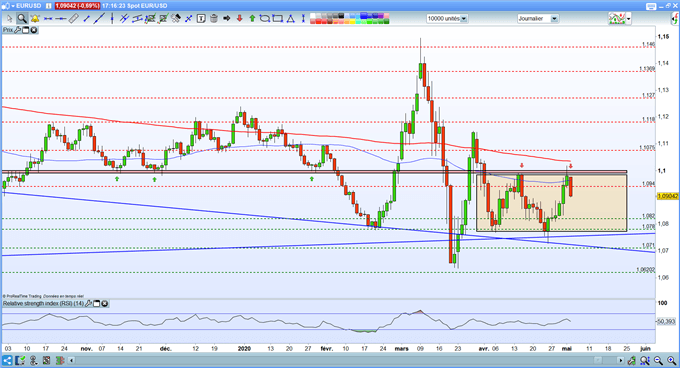Select the triangle drawing tool
This screenshot has width=680, height=368.
[291, 19]
